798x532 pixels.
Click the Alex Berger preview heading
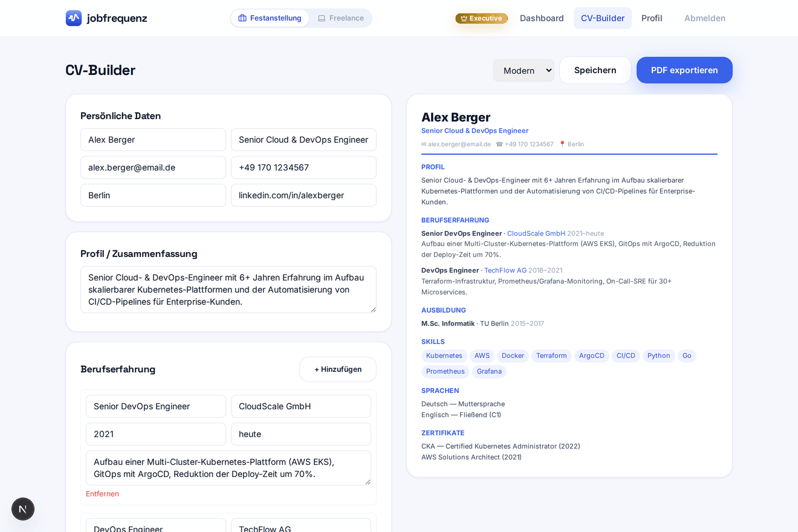[456, 117]
